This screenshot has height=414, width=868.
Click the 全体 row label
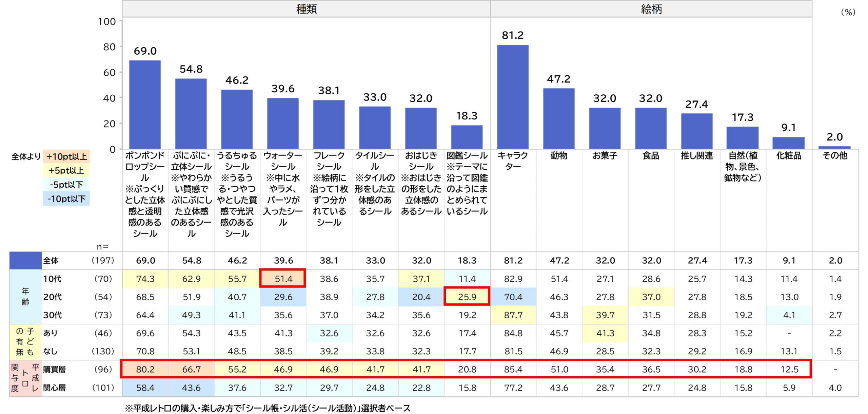tap(51, 261)
